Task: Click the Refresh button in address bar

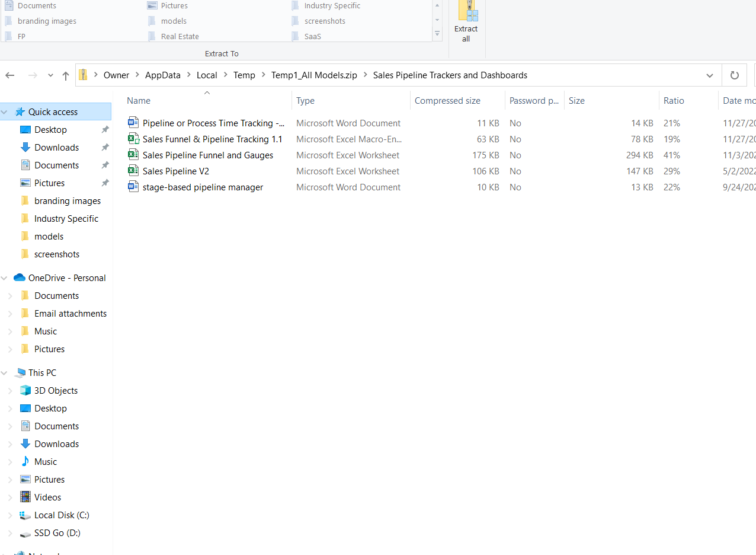Action: [734, 75]
